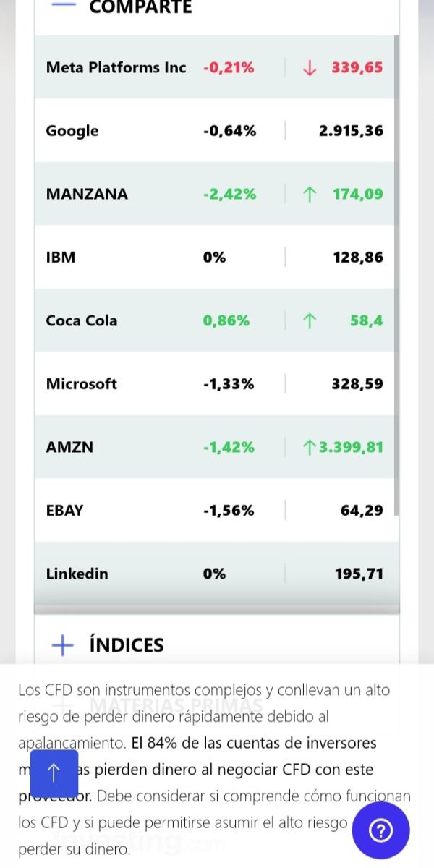
Task: Select the Google stock row
Action: [x=214, y=130]
